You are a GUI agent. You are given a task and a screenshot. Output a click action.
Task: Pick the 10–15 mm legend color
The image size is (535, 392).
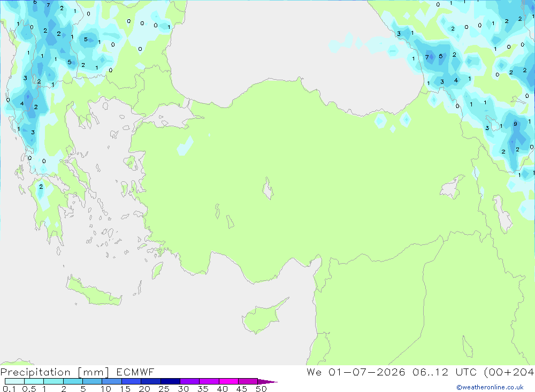tap(112, 381)
